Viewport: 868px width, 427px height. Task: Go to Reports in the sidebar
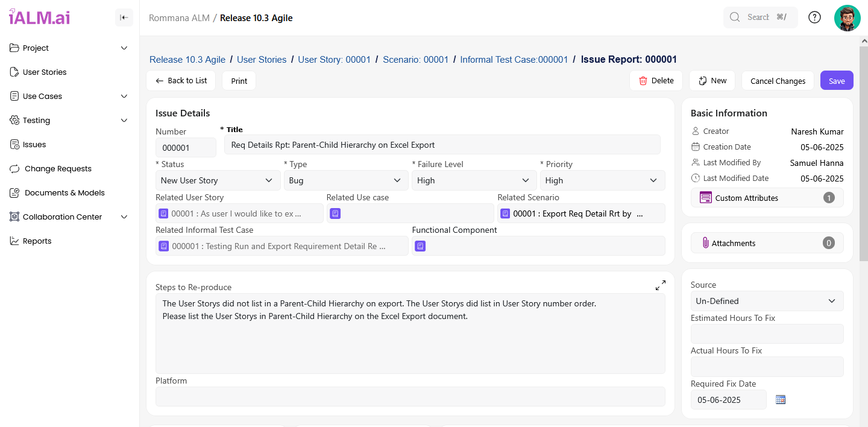[37, 241]
